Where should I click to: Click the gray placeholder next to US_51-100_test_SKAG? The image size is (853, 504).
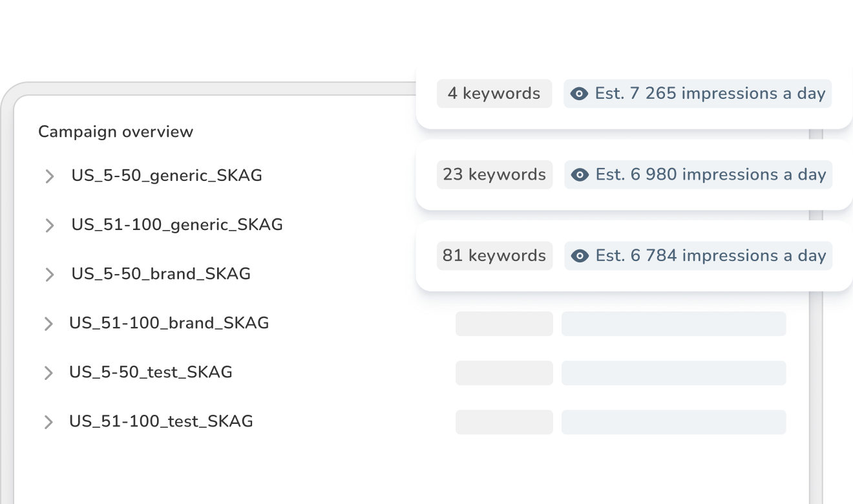pyautogui.click(x=504, y=422)
